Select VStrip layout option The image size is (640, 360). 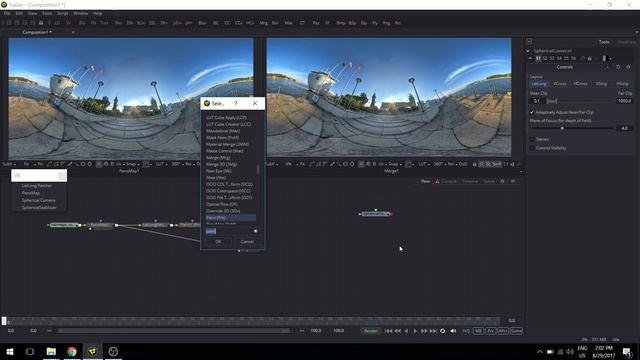601,84
